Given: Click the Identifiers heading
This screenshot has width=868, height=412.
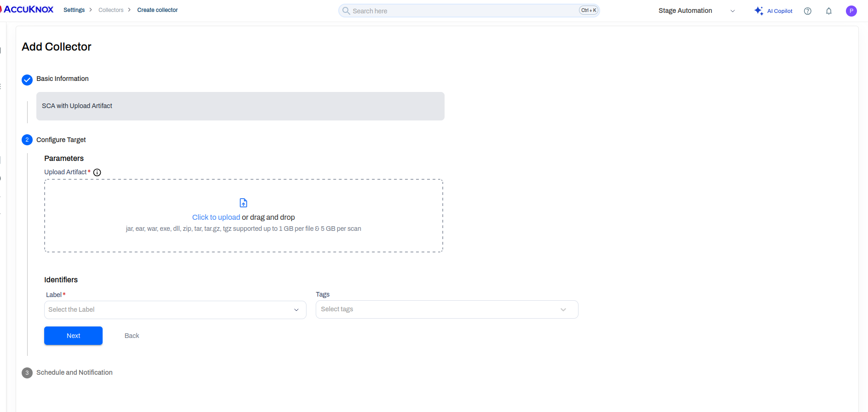Looking at the screenshot, I should (61, 280).
